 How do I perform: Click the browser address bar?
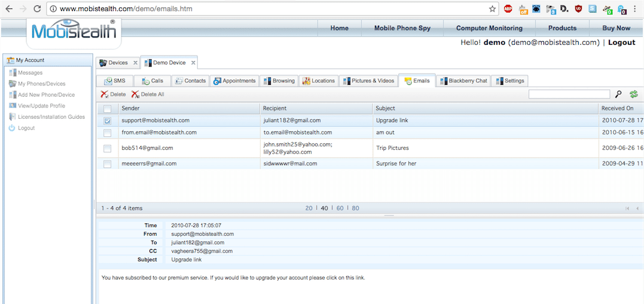[x=271, y=8]
